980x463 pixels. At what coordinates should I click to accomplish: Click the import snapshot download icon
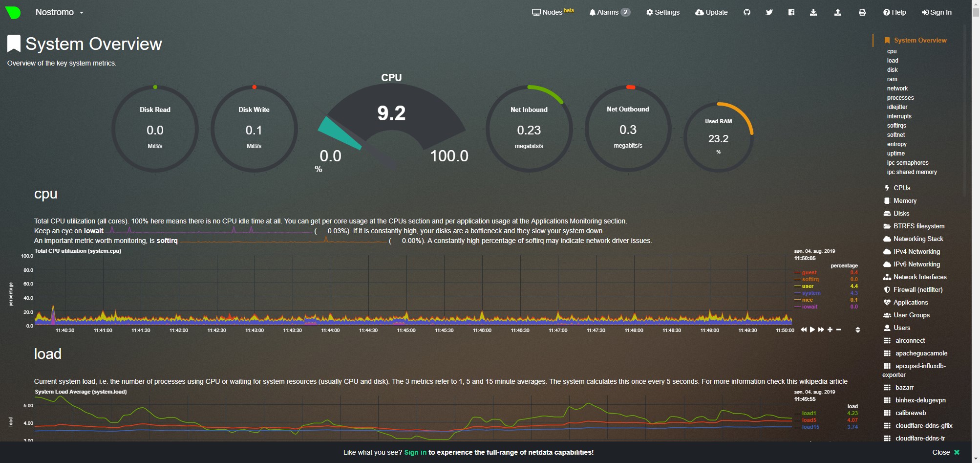(813, 12)
